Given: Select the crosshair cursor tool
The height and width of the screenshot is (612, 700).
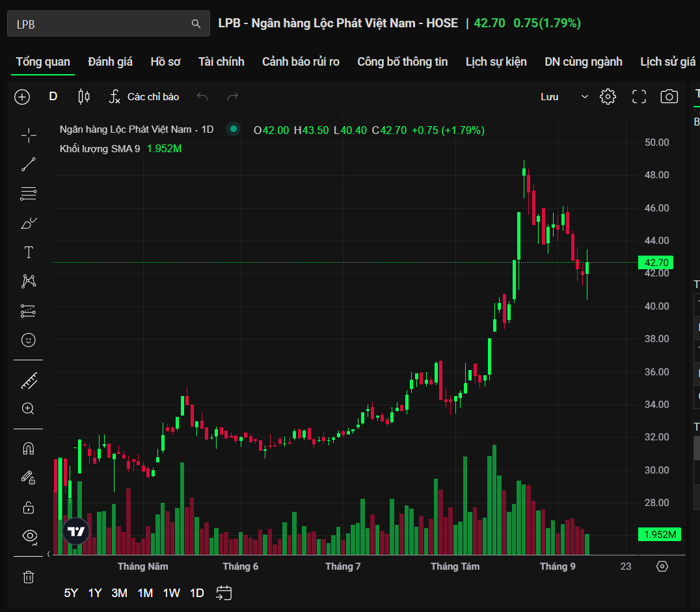Looking at the screenshot, I should coord(29,135).
